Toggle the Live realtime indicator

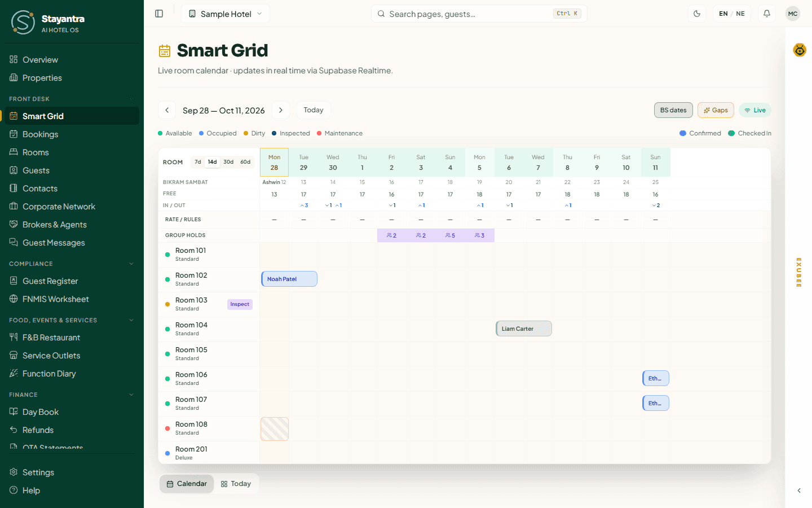point(755,110)
